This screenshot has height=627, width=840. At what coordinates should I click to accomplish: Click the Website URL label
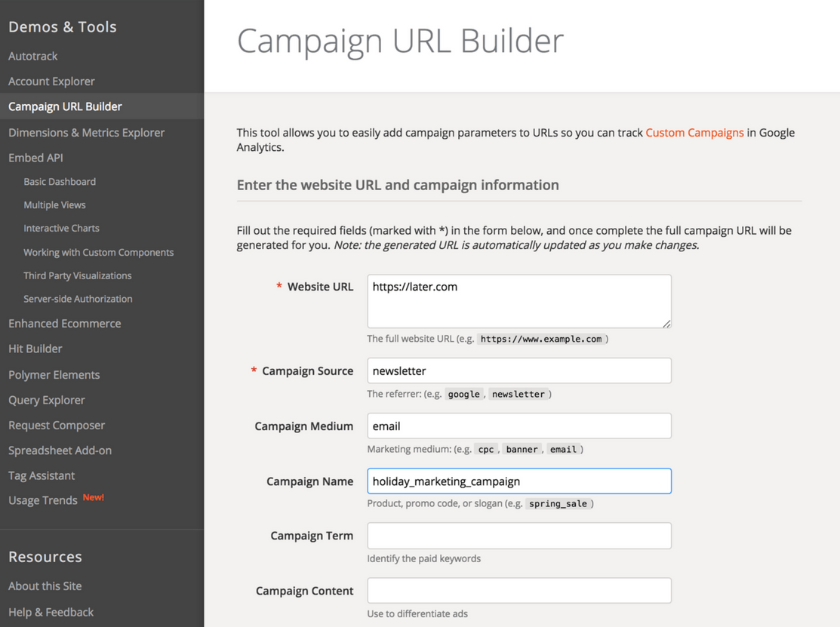(320, 287)
